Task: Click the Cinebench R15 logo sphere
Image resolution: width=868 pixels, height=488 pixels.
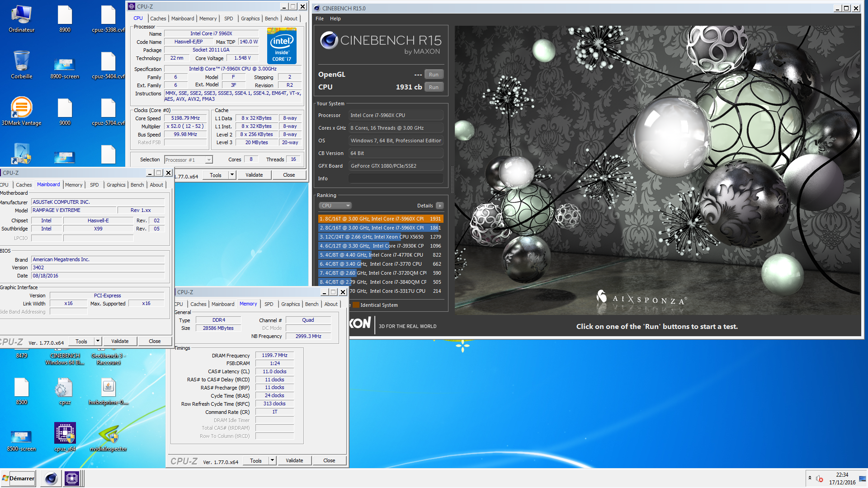Action: (329, 41)
